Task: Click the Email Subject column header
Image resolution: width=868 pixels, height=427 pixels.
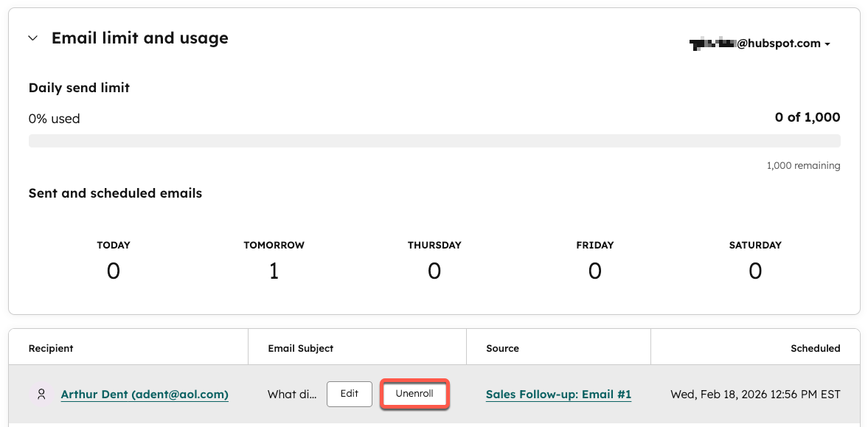Action: 301,348
